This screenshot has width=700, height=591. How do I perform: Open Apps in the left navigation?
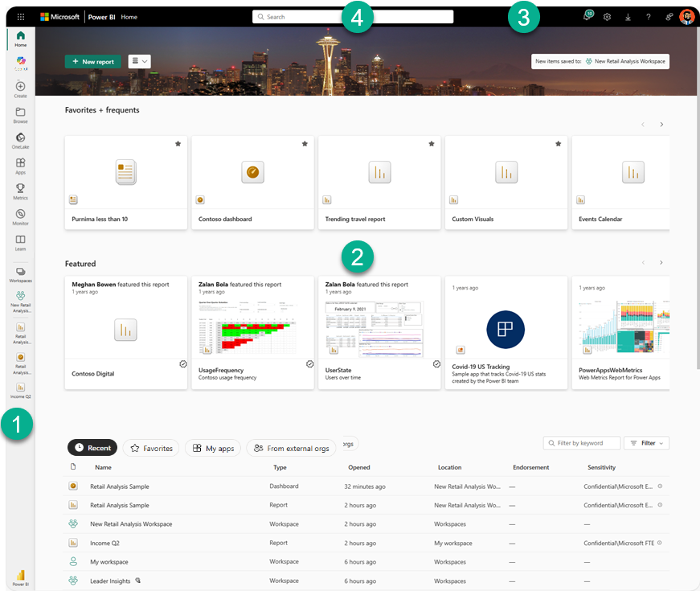click(21, 166)
